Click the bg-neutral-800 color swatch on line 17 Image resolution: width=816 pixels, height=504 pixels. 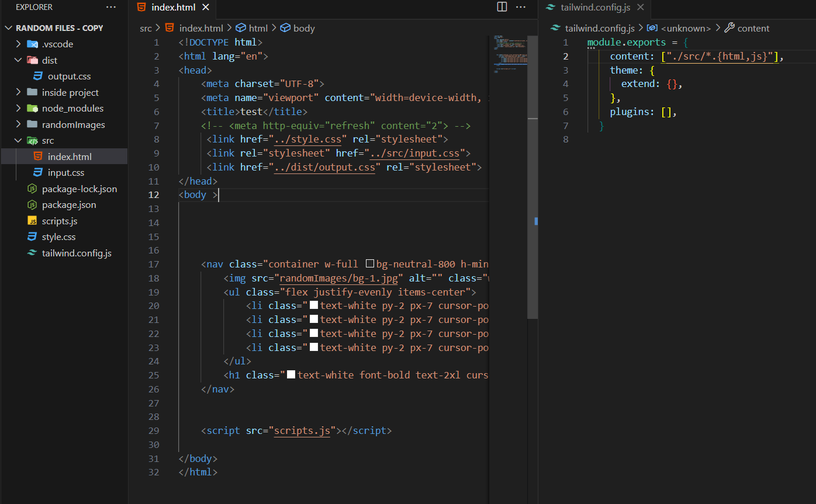369,264
